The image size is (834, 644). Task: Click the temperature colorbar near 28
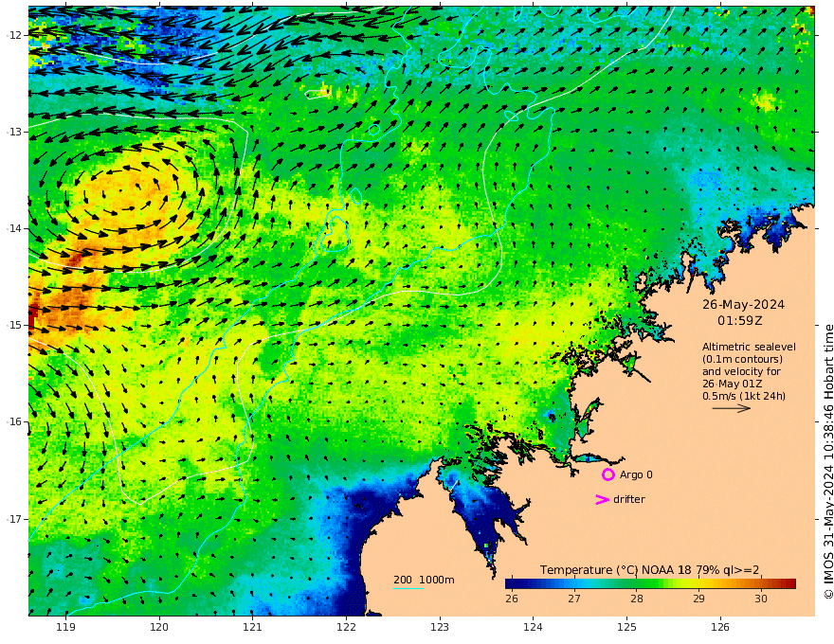(x=637, y=584)
